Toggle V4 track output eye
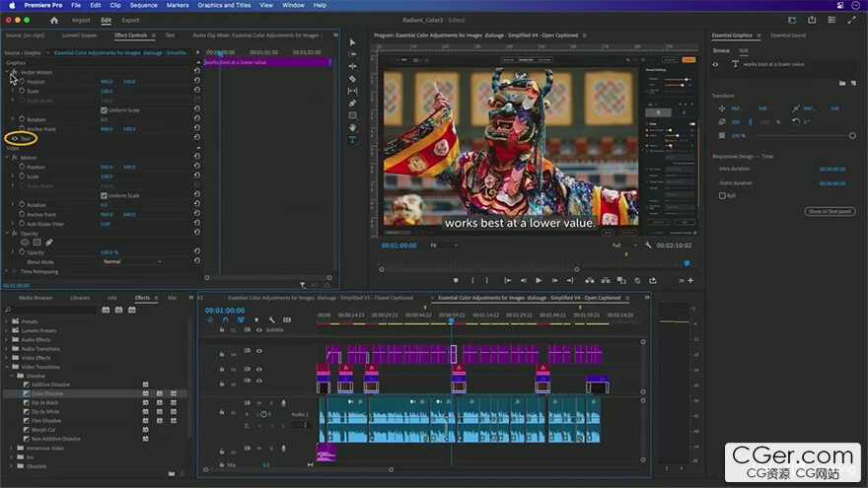Screen dimensions: 868x488 pyautogui.click(x=259, y=351)
